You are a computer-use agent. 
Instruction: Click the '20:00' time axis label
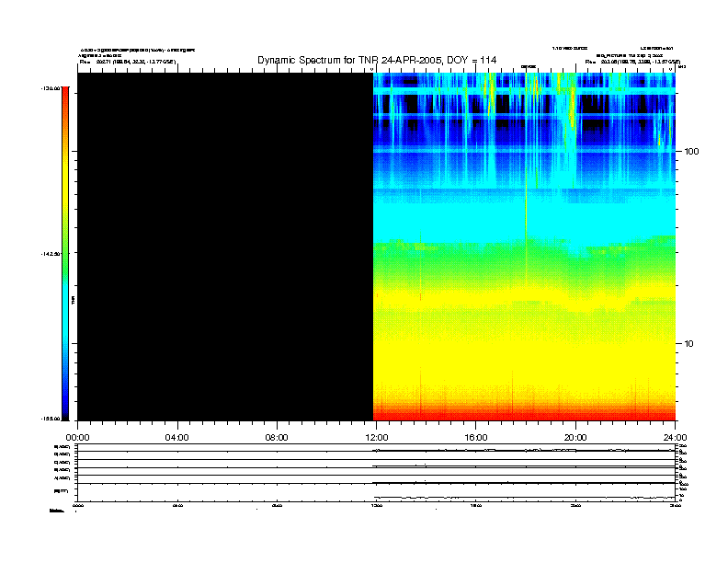[575, 438]
